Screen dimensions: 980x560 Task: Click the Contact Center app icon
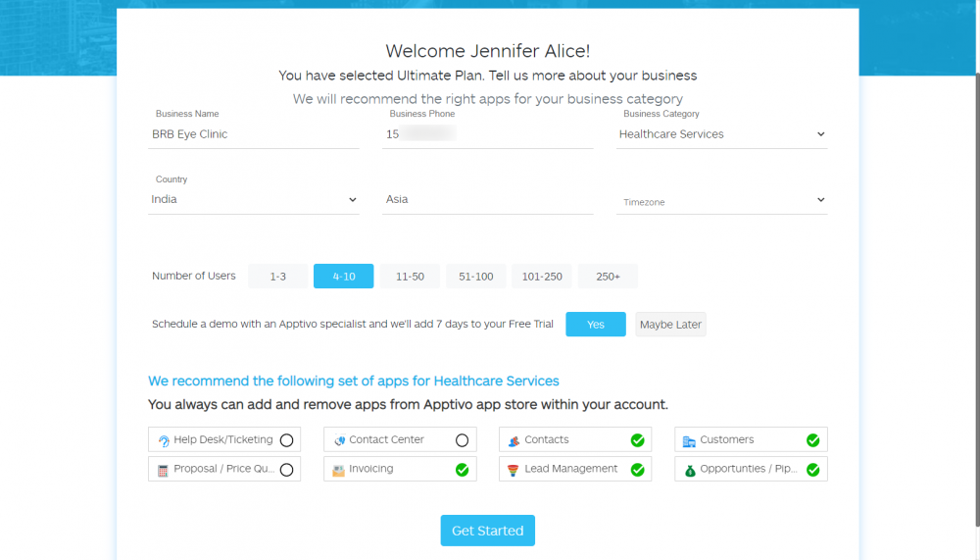(x=339, y=440)
